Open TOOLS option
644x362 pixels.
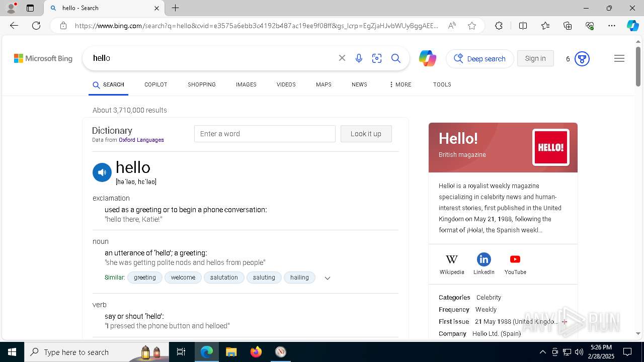(x=442, y=84)
